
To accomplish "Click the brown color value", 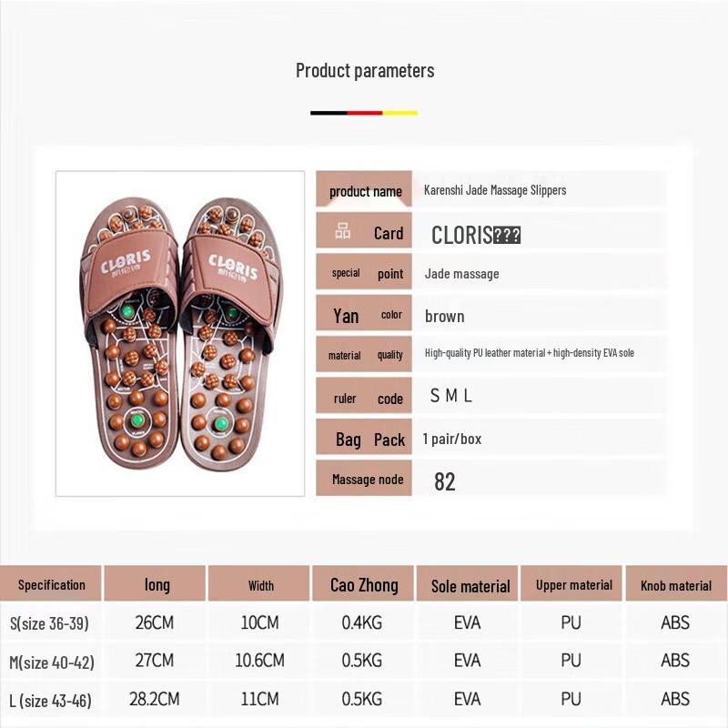I will 444,317.
